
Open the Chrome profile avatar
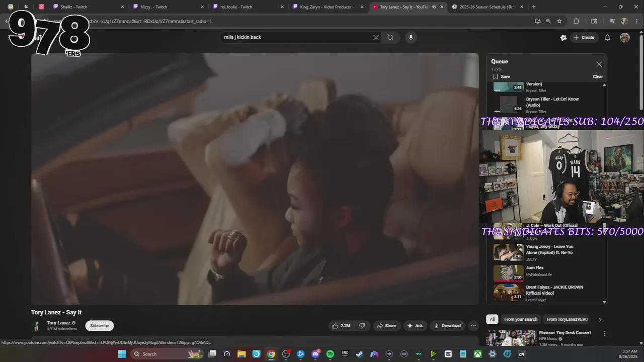624,21
